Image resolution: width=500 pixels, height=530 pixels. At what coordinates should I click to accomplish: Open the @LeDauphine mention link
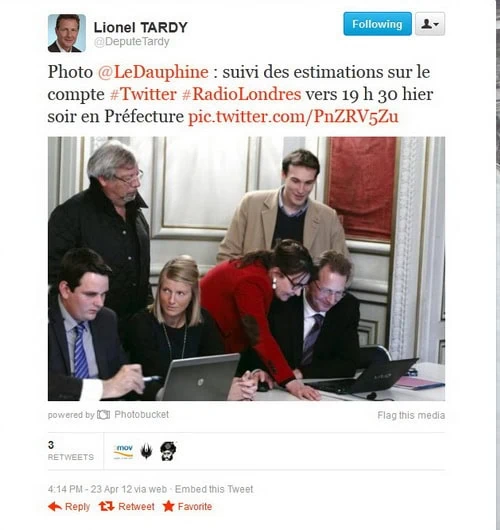click(153, 72)
